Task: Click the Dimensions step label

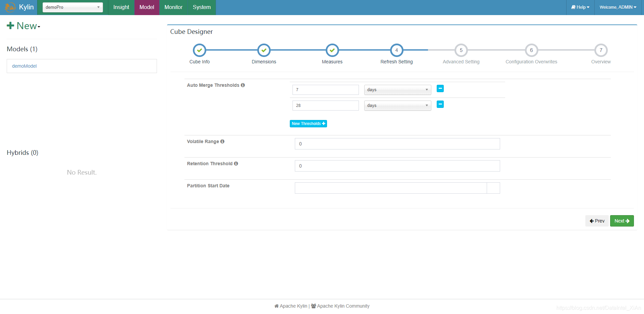Action: click(264, 62)
